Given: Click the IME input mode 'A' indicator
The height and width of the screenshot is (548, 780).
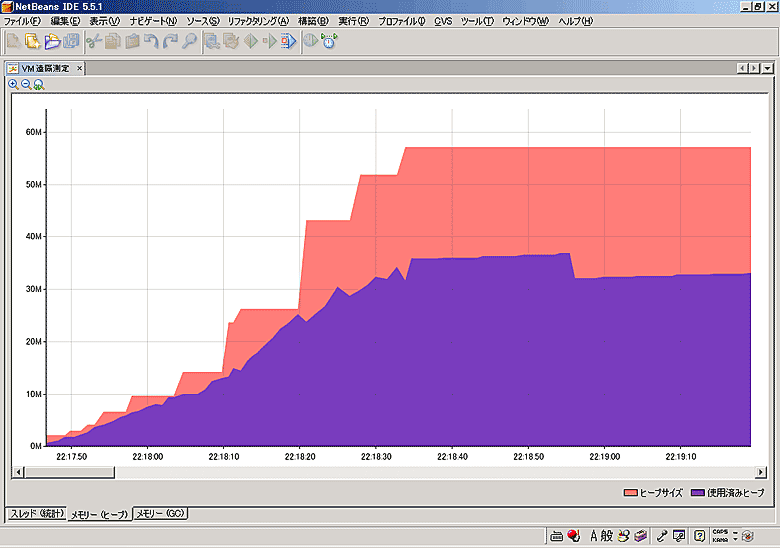Looking at the screenshot, I should coord(593,536).
